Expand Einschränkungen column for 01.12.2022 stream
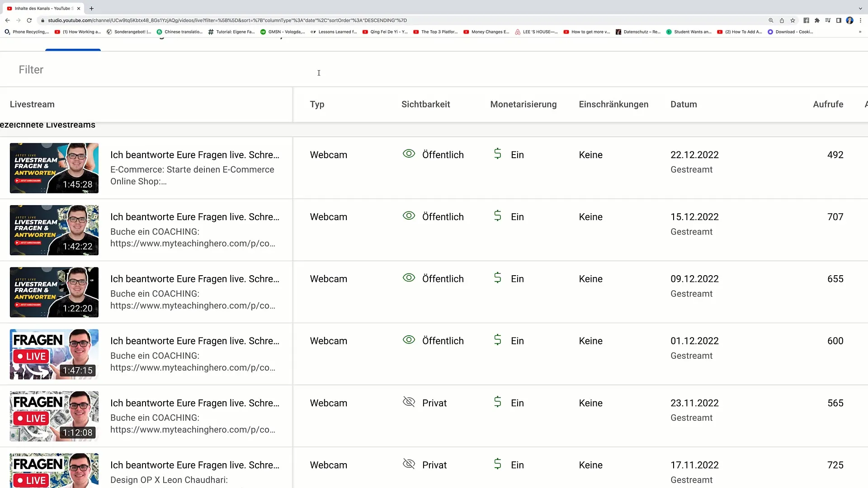868x488 pixels. (x=591, y=341)
